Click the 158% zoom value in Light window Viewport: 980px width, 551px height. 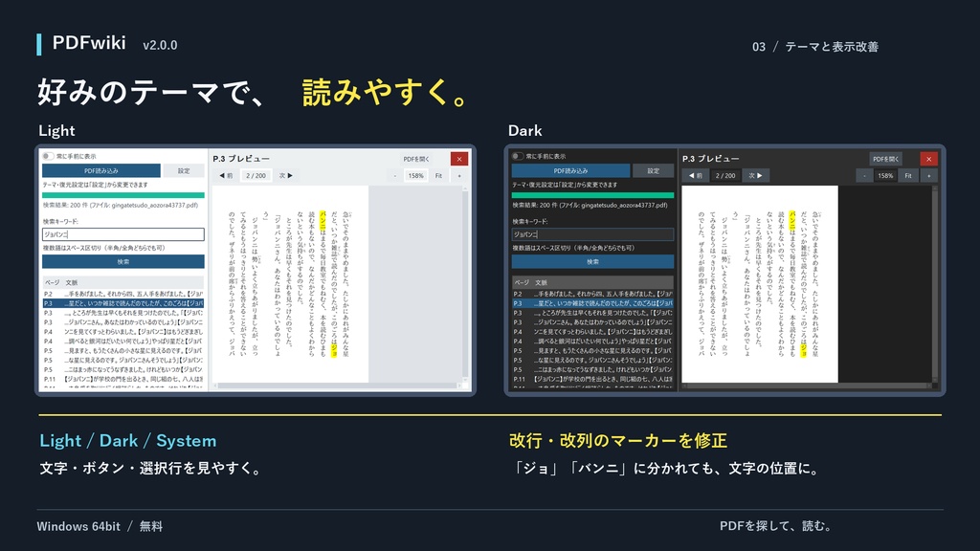416,176
